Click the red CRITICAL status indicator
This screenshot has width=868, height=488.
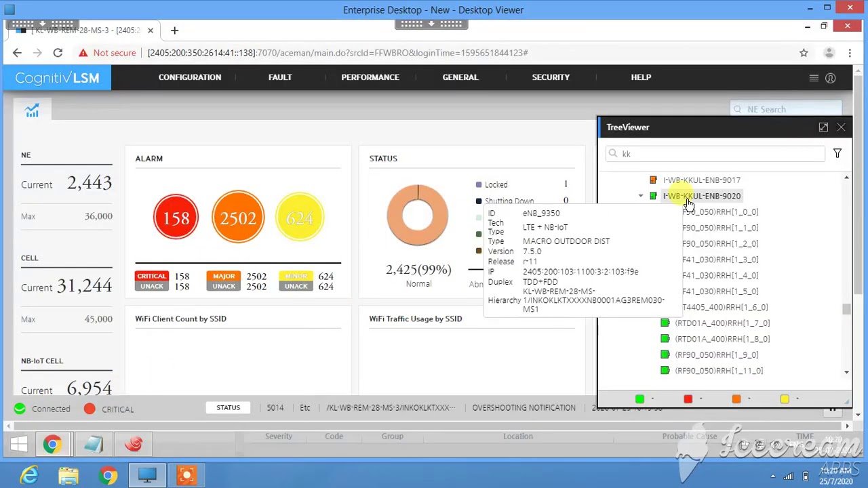(x=90, y=409)
